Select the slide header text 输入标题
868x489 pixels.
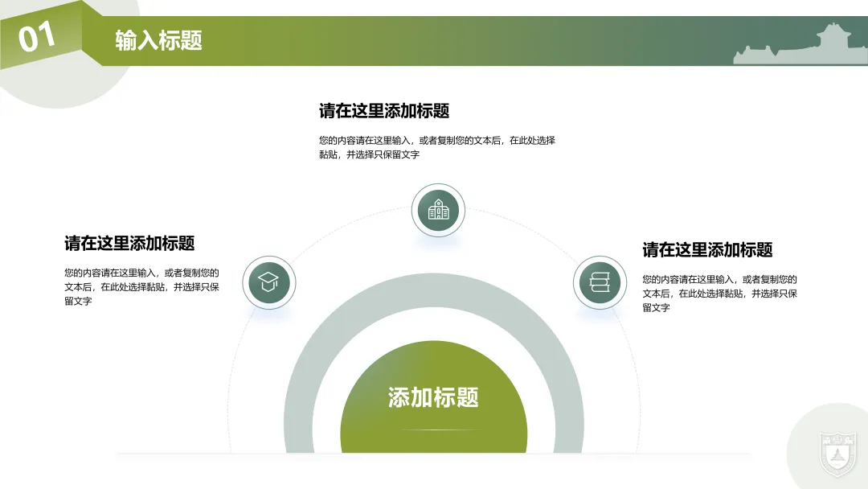[159, 40]
